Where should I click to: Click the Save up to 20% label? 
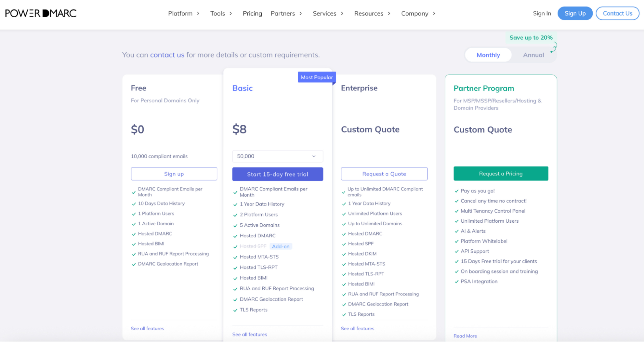531,38
